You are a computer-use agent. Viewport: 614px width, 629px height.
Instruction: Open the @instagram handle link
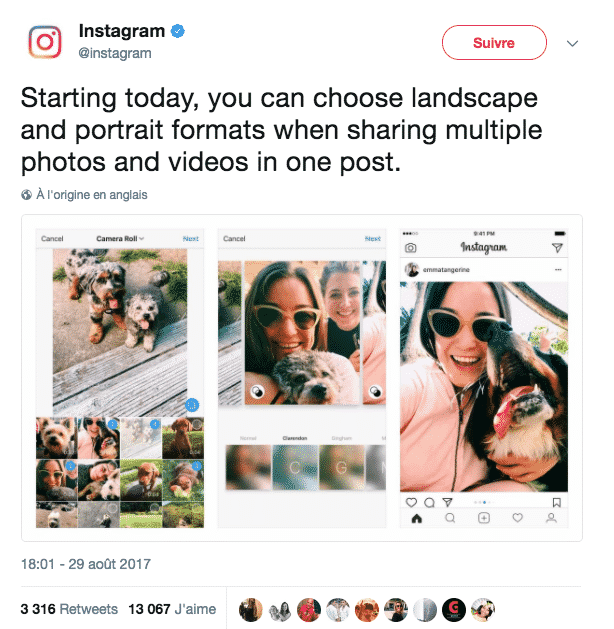tap(115, 53)
